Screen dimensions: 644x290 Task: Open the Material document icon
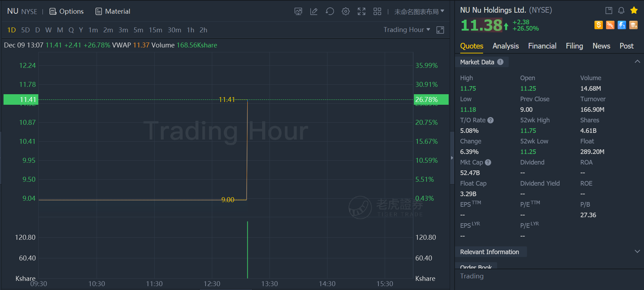click(99, 12)
